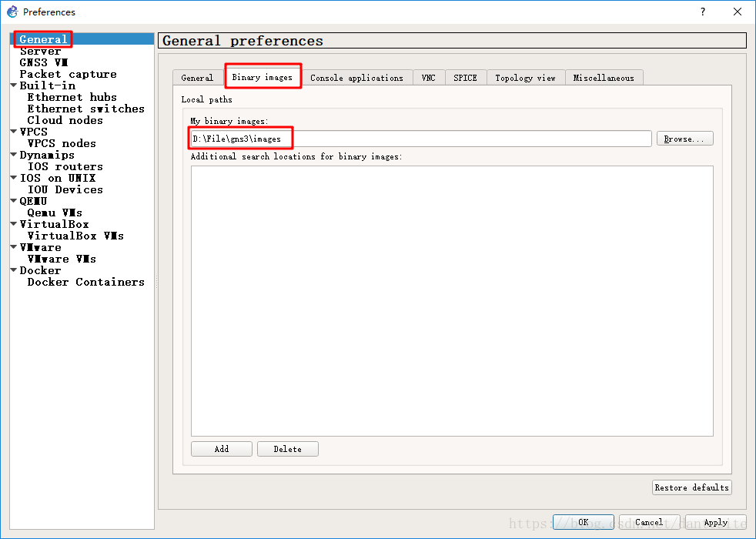Image resolution: width=756 pixels, height=539 pixels.
Task: Open the Miscellaneous tab
Action: tap(604, 78)
